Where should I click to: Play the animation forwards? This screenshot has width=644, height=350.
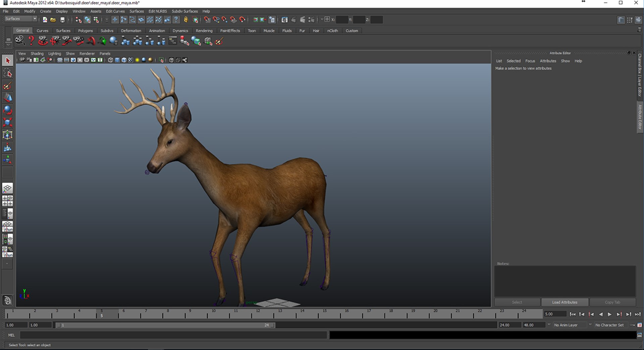[x=610, y=314]
